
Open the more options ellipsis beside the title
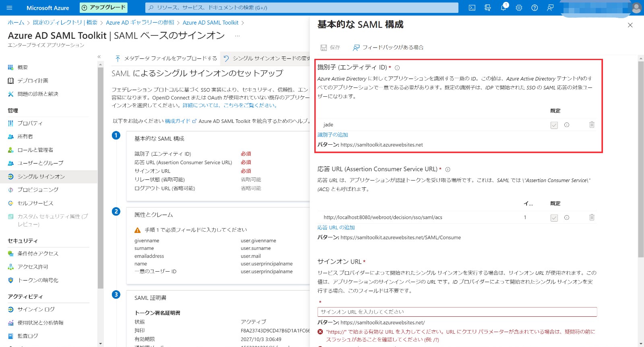[237, 36]
